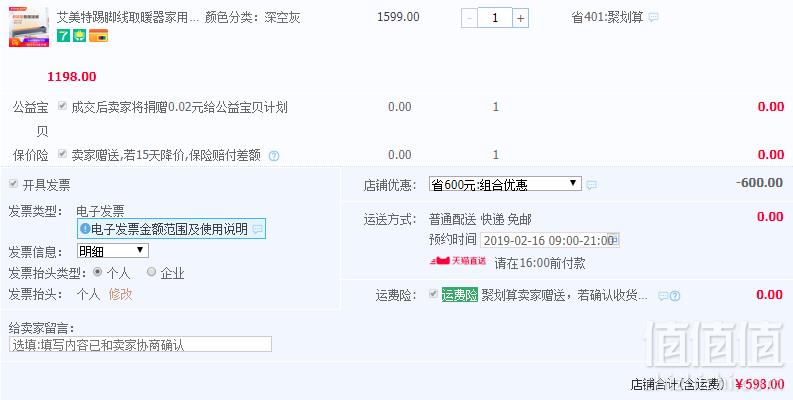Click the orange credit card badge icon

[98, 35]
